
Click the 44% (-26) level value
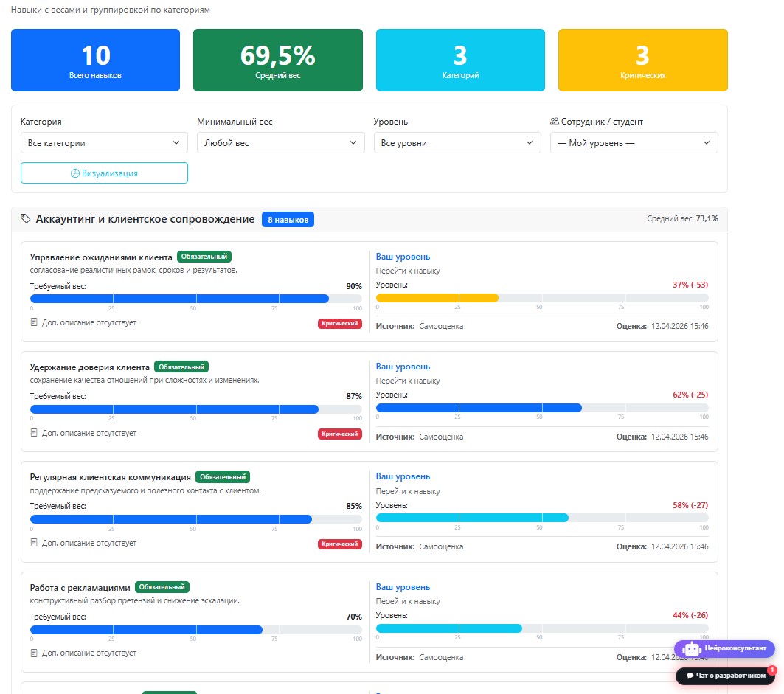690,615
